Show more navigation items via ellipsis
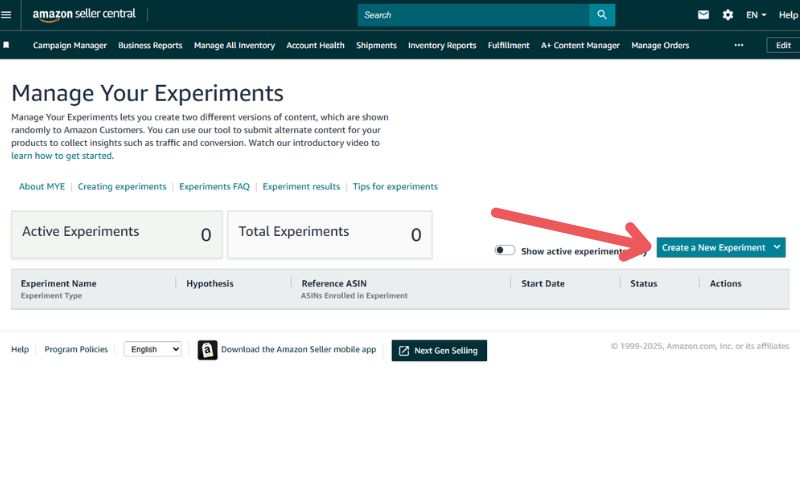The height and width of the screenshot is (500, 800). [x=739, y=45]
